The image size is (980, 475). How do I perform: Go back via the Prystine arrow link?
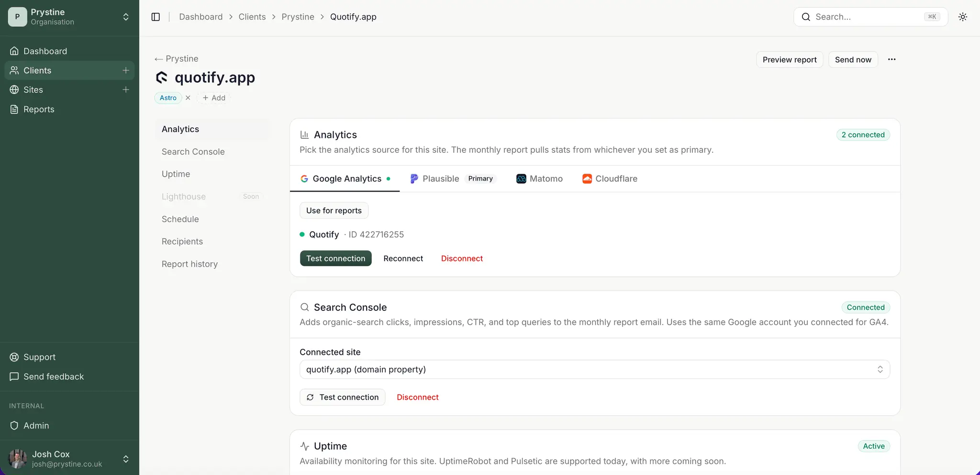click(177, 58)
